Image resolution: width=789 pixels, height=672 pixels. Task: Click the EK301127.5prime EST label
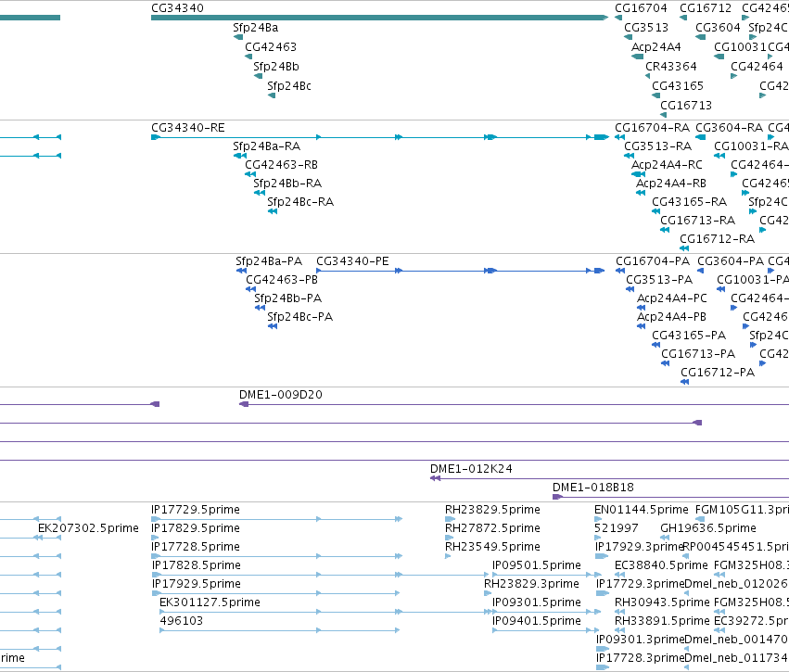pos(210,602)
